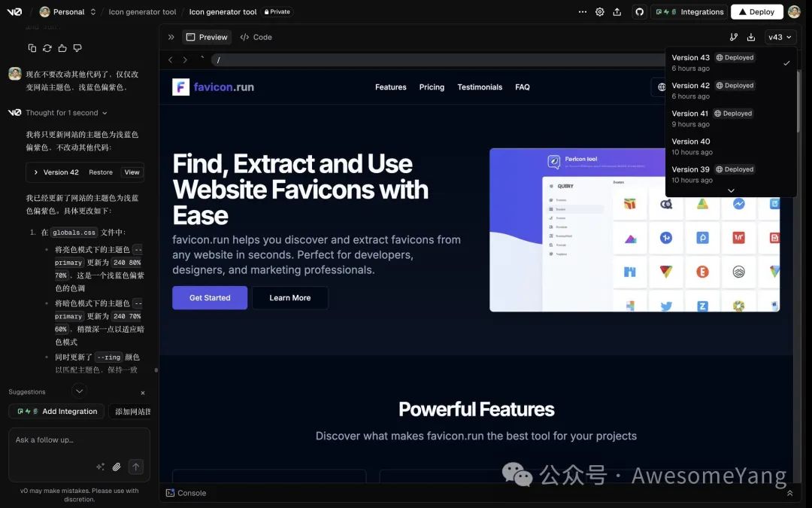Click the globe language icon on site

(662, 87)
